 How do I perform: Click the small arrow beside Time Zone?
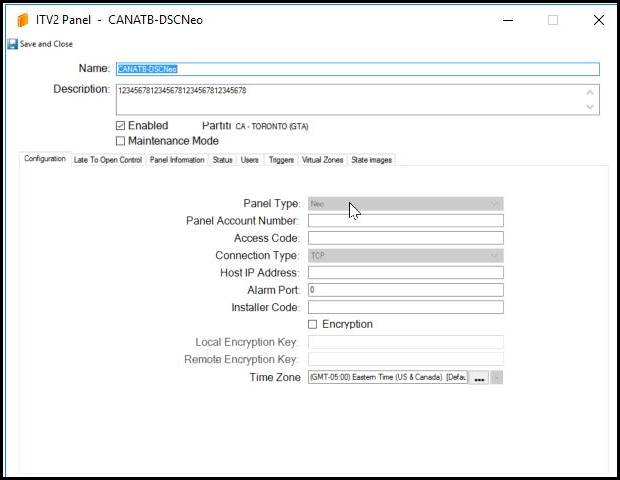pyautogui.click(x=497, y=378)
